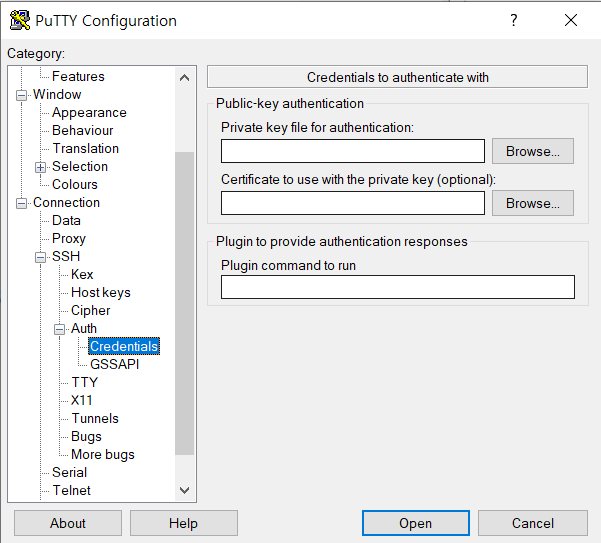This screenshot has height=543, width=601.
Task: Select Bugs in the tree
Action: [x=86, y=436]
